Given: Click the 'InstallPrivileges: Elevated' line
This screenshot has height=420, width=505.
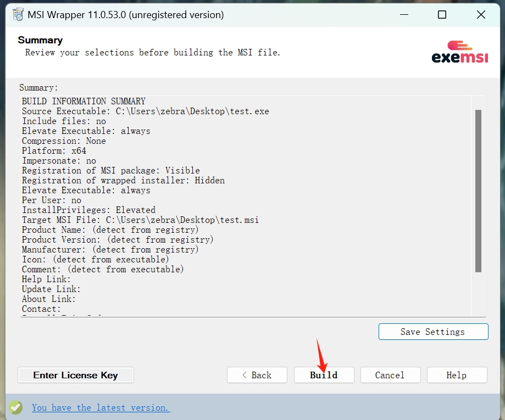Looking at the screenshot, I should click(x=88, y=210).
